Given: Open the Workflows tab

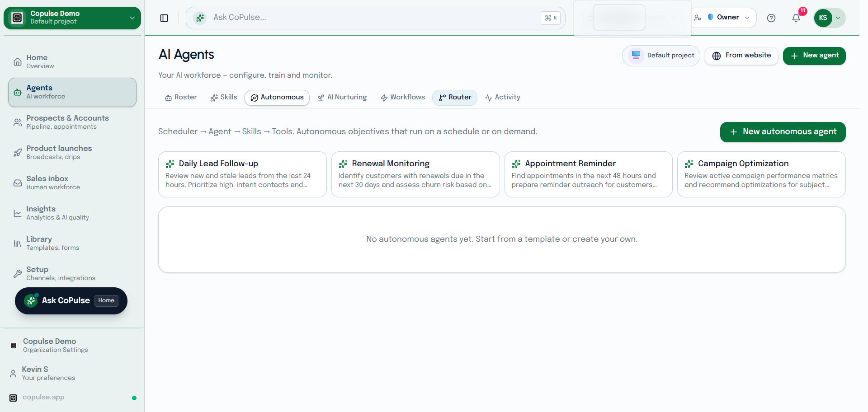Looking at the screenshot, I should (x=403, y=98).
